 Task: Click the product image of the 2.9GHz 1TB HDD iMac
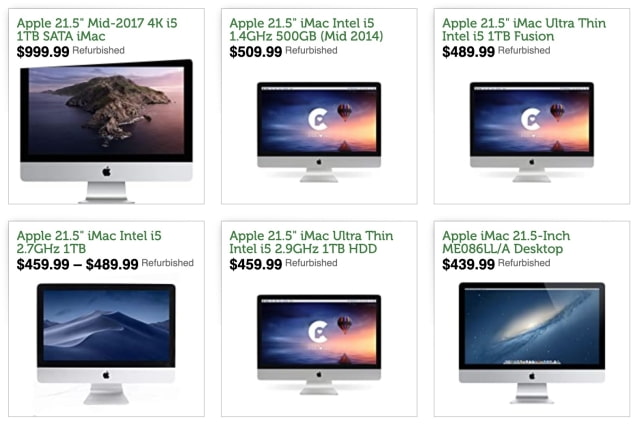coord(319,345)
